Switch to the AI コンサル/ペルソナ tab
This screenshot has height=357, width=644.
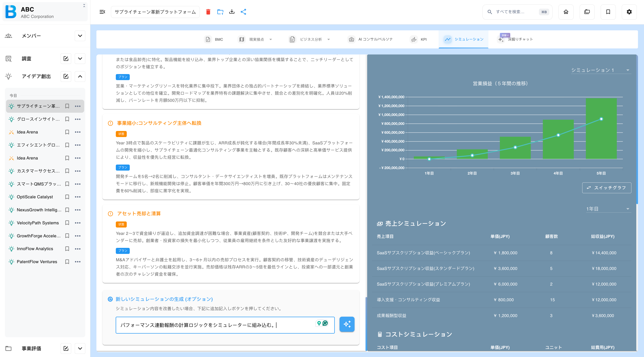(x=370, y=39)
